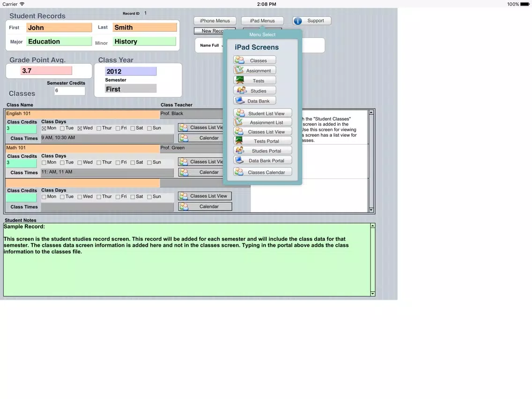Open Student List View from popover
The width and height of the screenshot is (532, 399).
pos(263,113)
